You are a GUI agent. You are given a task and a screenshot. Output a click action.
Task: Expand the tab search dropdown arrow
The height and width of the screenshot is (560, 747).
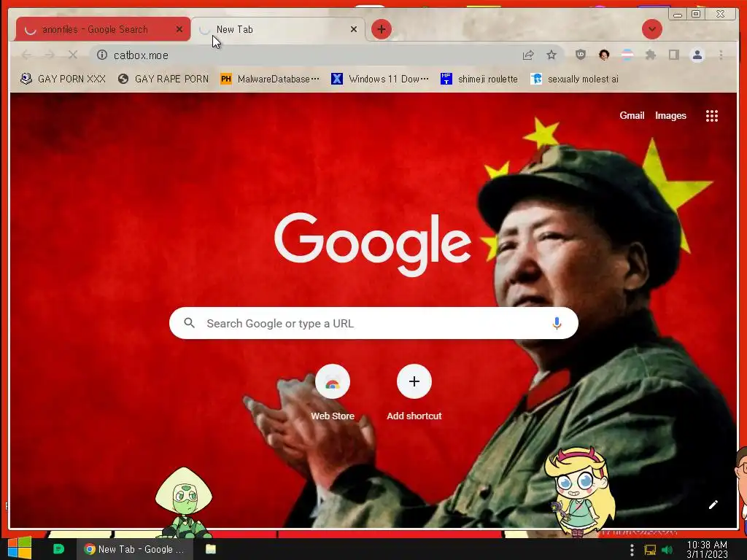click(x=651, y=29)
